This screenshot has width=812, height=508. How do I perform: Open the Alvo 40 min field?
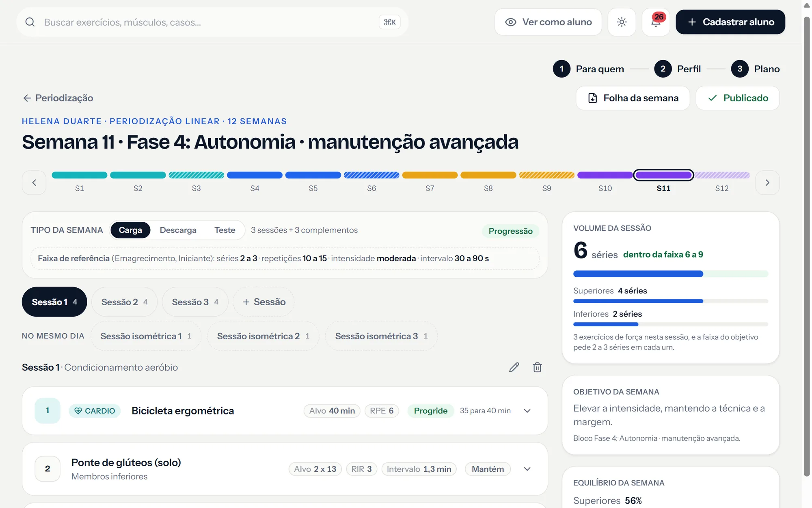coord(332,411)
